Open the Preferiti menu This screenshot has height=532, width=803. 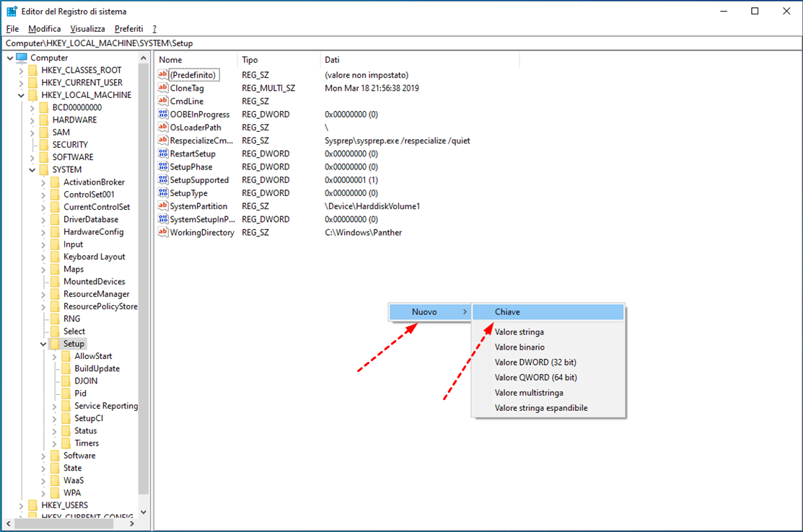[x=128, y=29]
